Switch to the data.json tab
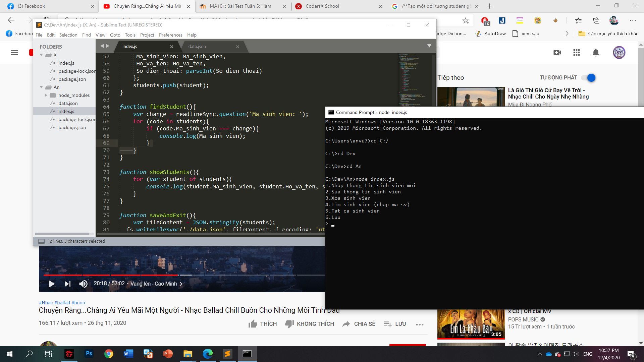This screenshot has width=644, height=362. pos(197,46)
